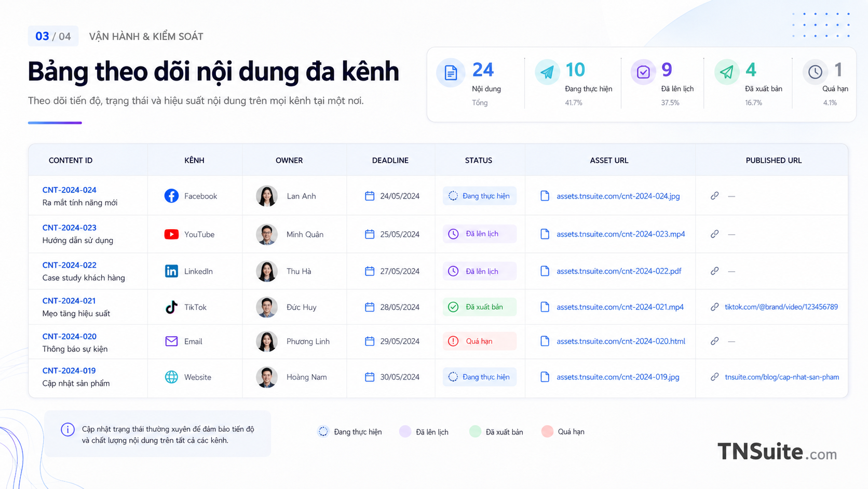The height and width of the screenshot is (489, 868).
Task: Click Minh Quân's avatar photo
Action: coord(267,234)
